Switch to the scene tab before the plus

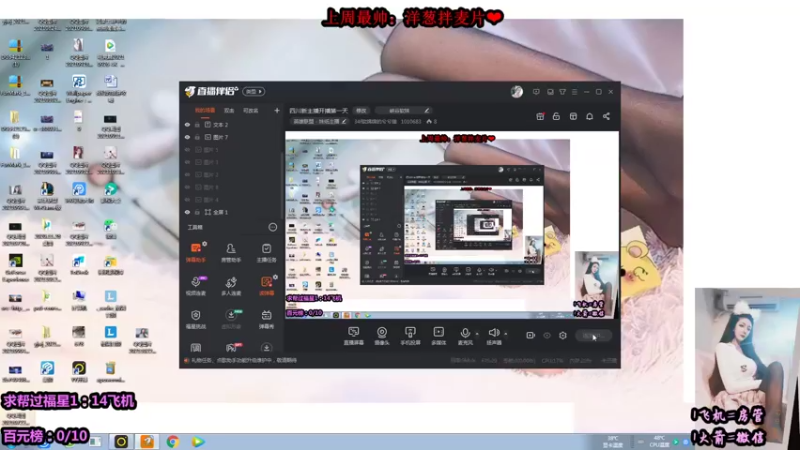click(x=251, y=110)
